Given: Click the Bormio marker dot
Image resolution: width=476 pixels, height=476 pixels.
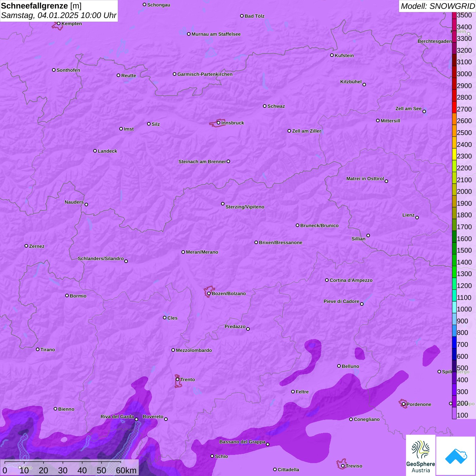Looking at the screenshot, I should click(x=67, y=295).
